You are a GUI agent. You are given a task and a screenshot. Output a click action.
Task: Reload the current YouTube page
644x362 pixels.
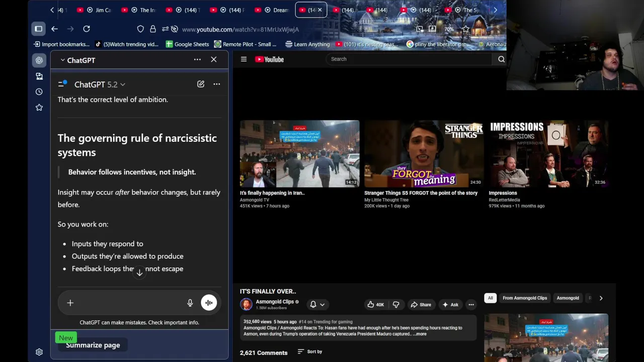pyautogui.click(x=87, y=29)
